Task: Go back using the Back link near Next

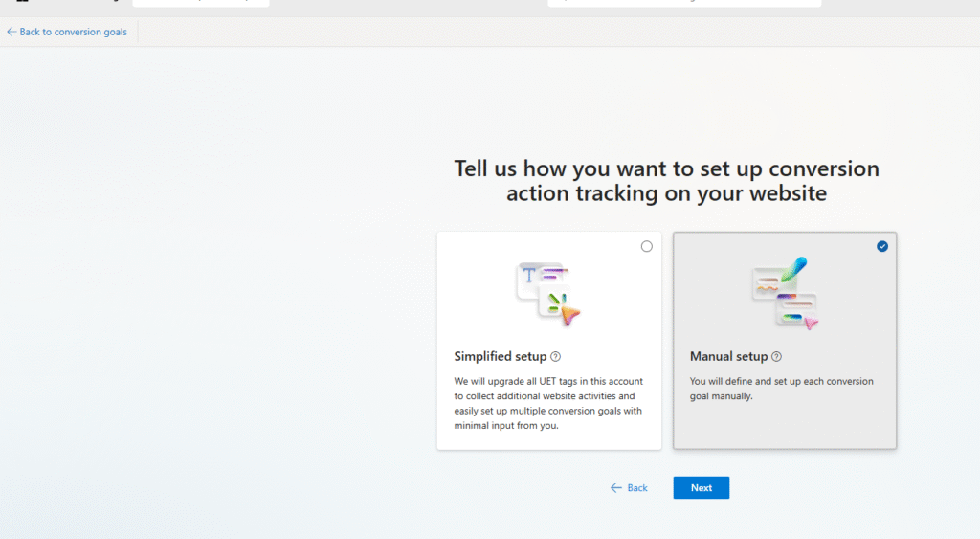Action: 636,488
